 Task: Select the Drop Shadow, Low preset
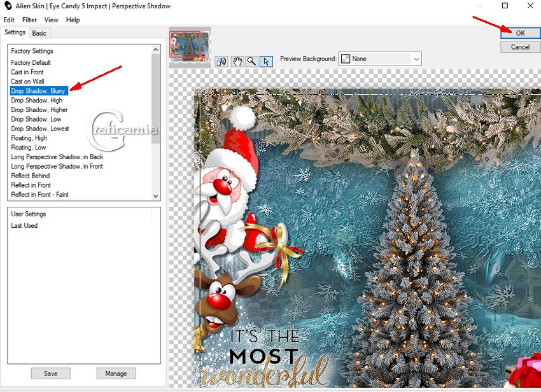[36, 119]
